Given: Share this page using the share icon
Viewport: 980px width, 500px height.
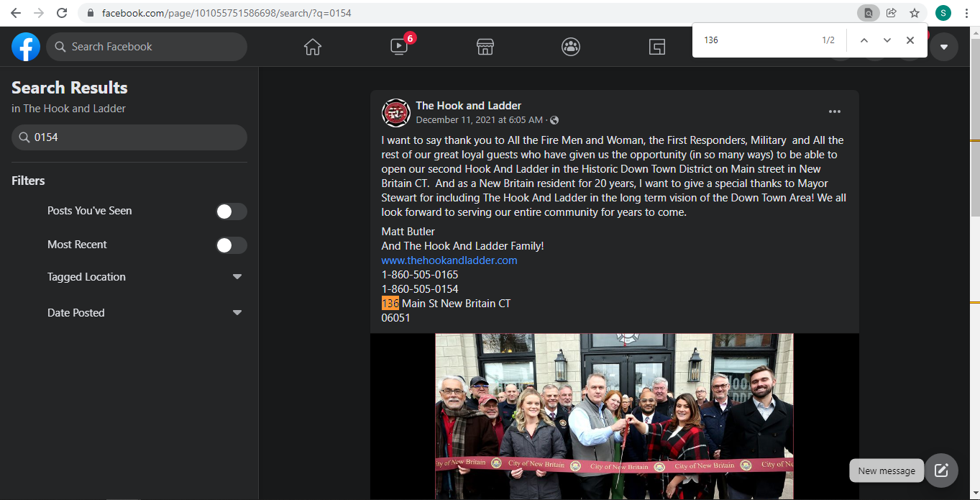Looking at the screenshot, I should click(x=892, y=13).
